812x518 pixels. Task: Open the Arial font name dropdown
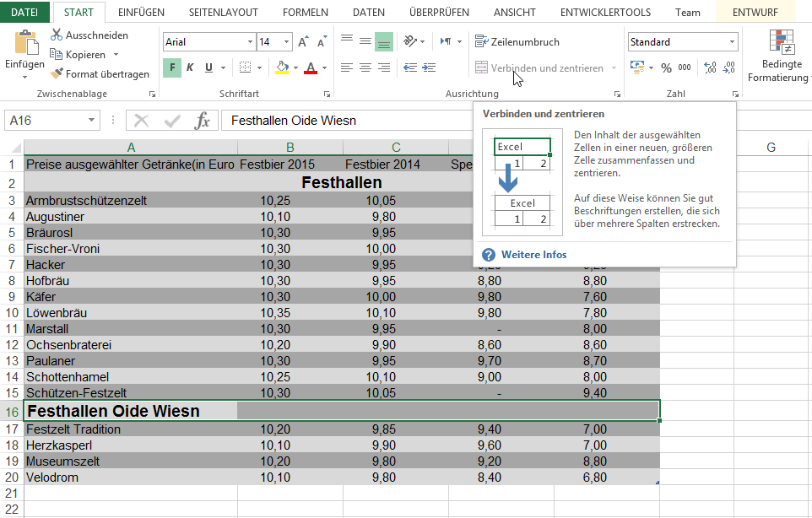(x=250, y=42)
